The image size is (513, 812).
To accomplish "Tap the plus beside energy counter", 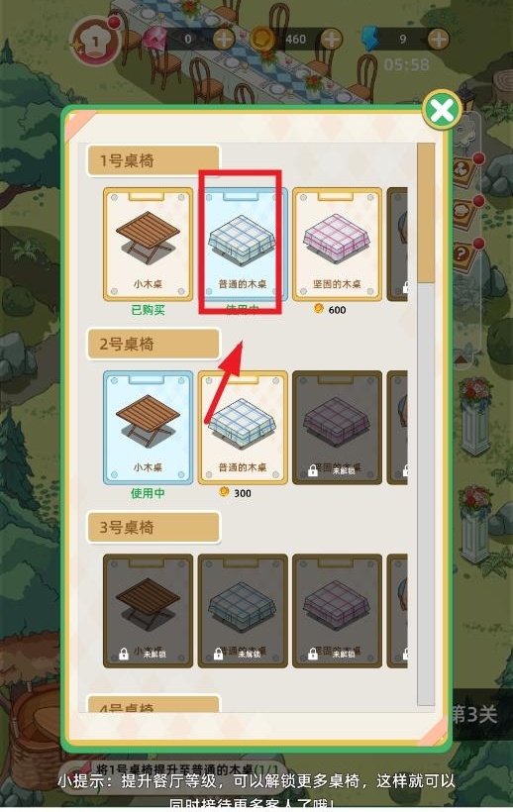I will coord(439,39).
